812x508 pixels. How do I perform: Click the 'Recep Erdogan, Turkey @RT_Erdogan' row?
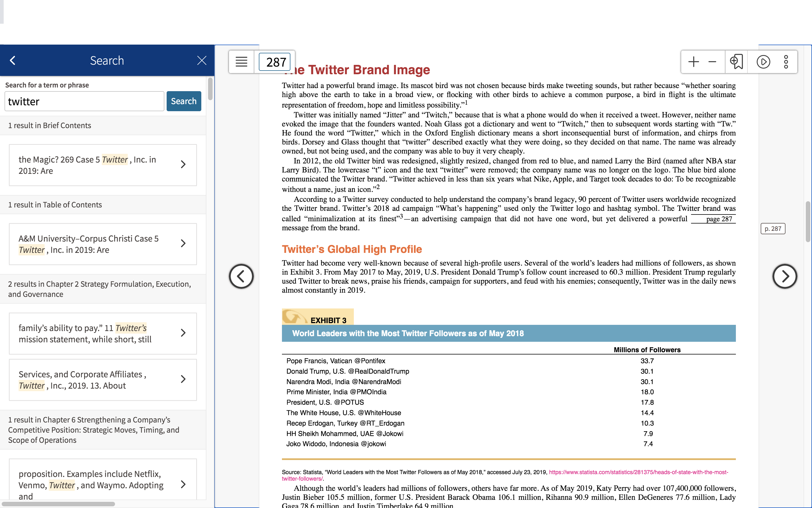tap(509, 423)
